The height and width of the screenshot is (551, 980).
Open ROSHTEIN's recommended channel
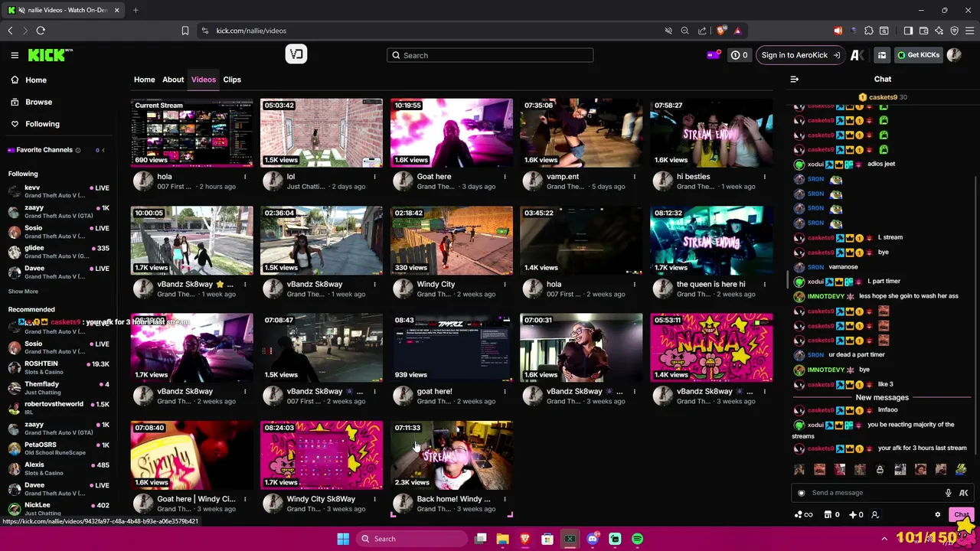click(x=58, y=367)
